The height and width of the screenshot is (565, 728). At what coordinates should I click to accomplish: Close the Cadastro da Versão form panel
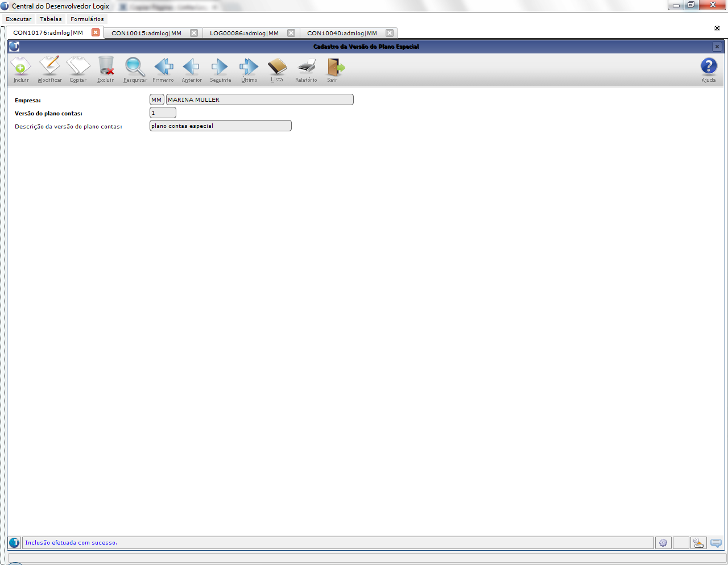(717, 47)
